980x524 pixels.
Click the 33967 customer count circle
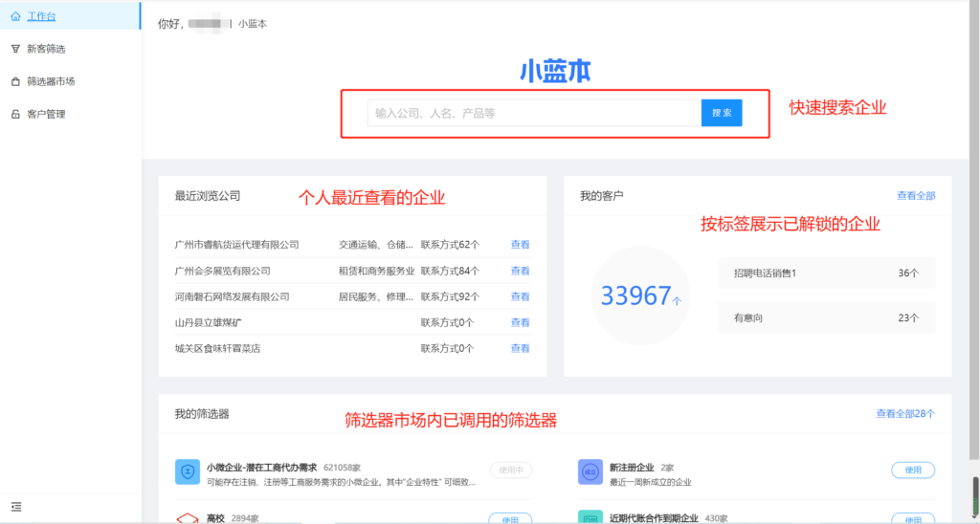tap(640, 296)
